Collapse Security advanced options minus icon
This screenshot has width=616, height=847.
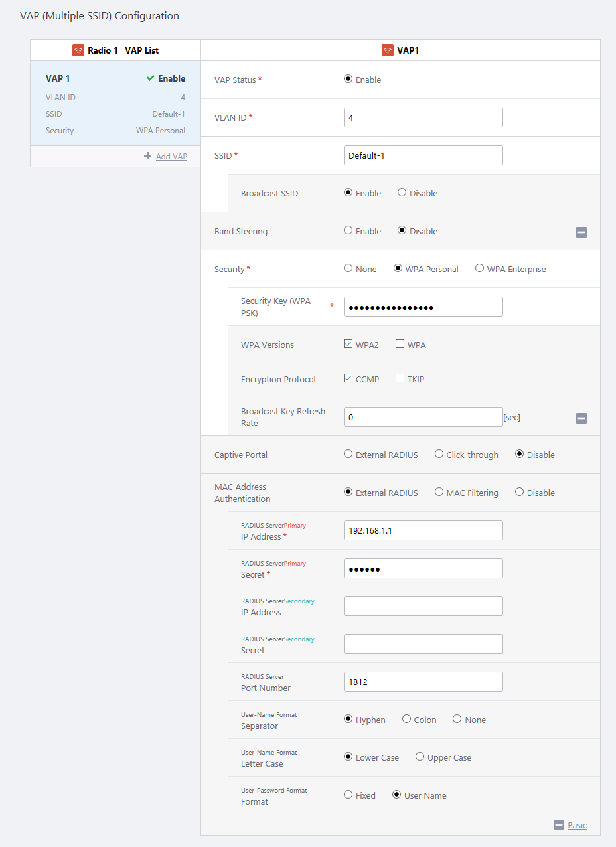pos(581,418)
